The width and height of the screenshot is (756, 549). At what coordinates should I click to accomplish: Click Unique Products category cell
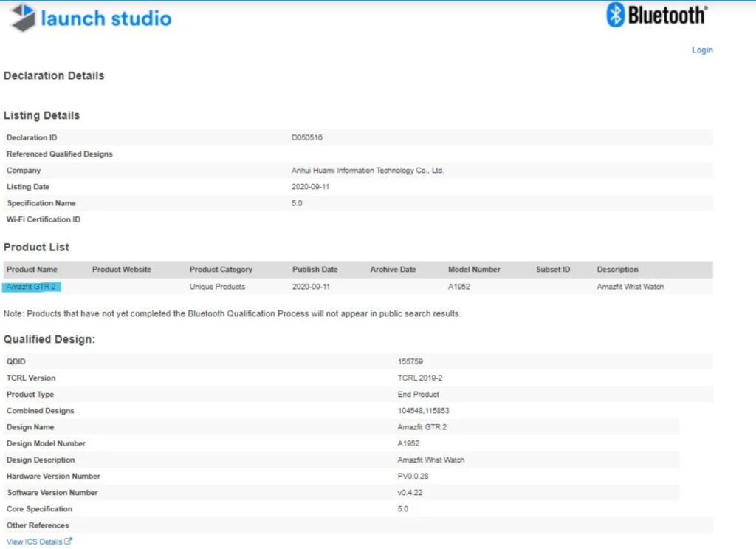[x=217, y=287]
